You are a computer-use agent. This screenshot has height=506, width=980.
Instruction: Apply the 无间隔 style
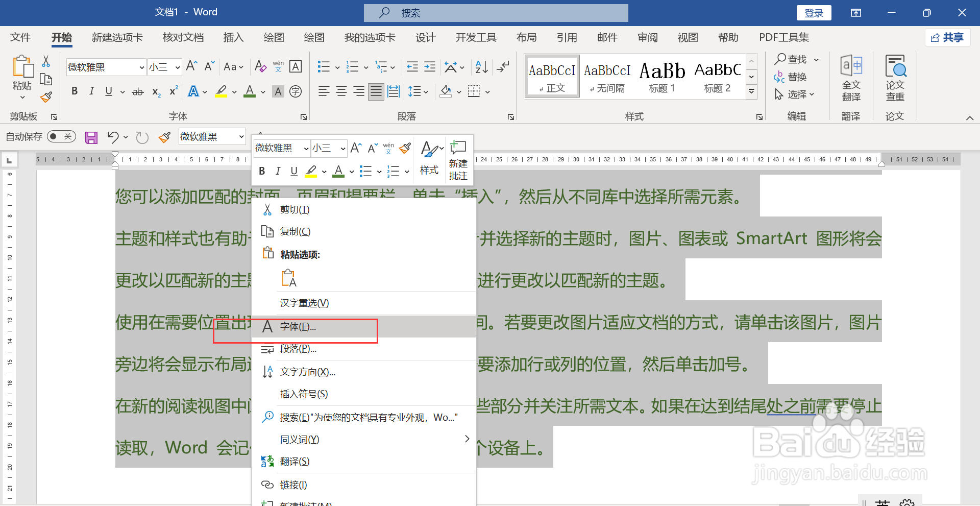click(607, 77)
